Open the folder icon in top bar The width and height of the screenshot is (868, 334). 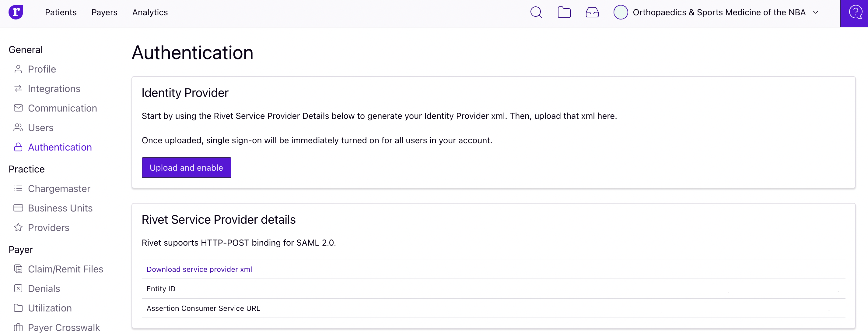[564, 12]
